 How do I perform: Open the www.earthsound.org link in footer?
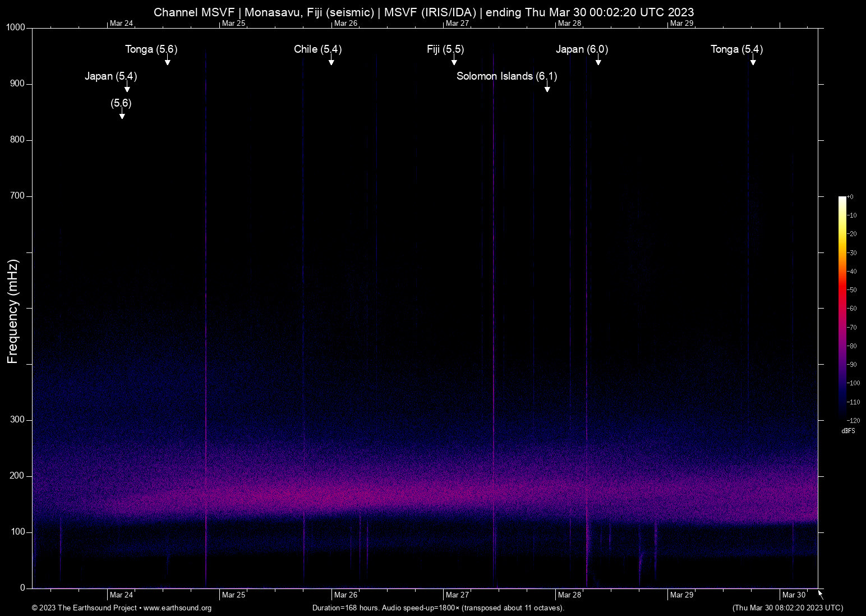point(178,608)
